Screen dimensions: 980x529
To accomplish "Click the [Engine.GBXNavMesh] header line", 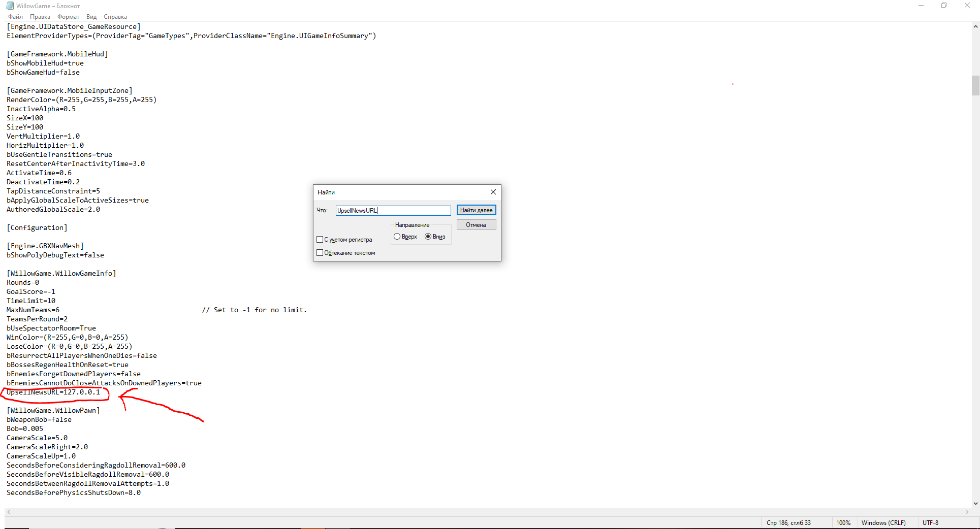I will 45,246.
